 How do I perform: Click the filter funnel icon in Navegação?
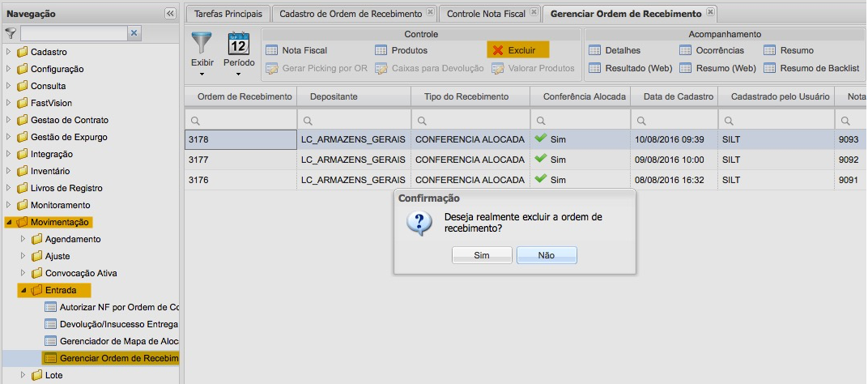11,33
